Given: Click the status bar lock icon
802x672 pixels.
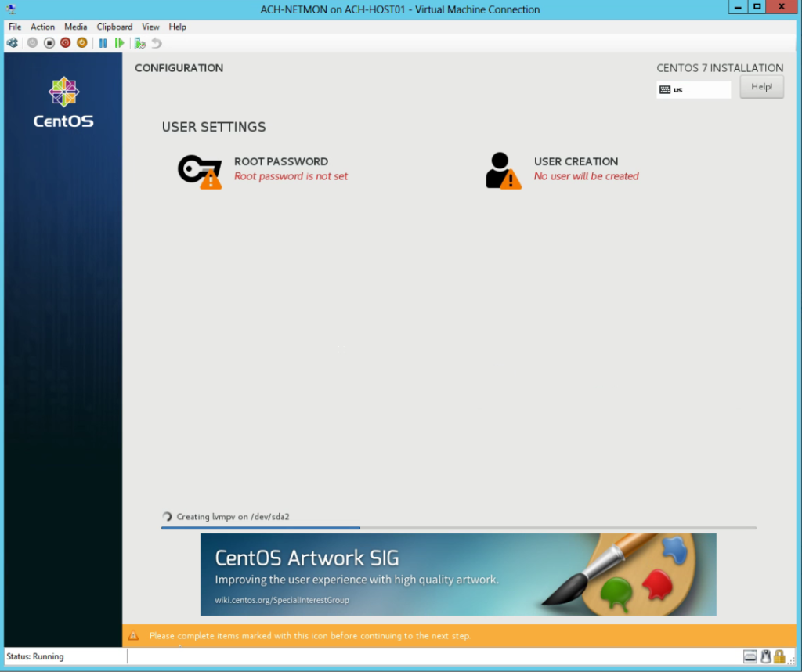Looking at the screenshot, I should click(x=779, y=656).
